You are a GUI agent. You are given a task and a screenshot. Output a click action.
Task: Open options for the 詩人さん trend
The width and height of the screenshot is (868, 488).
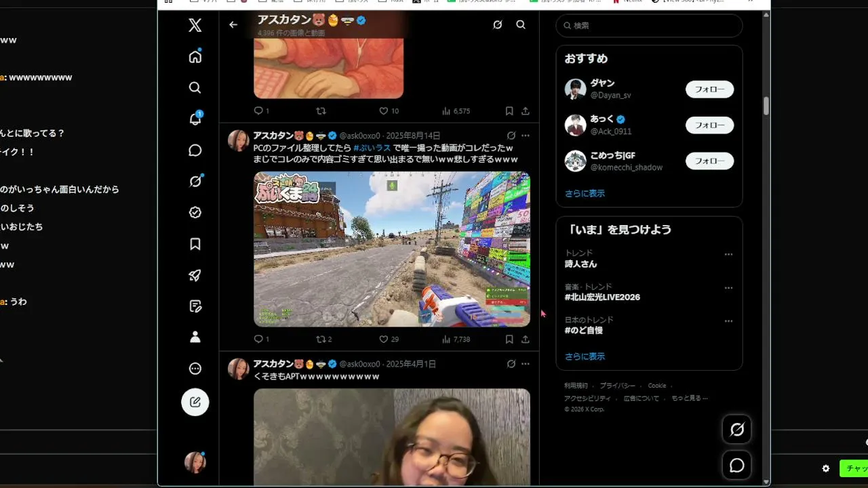[x=728, y=255]
